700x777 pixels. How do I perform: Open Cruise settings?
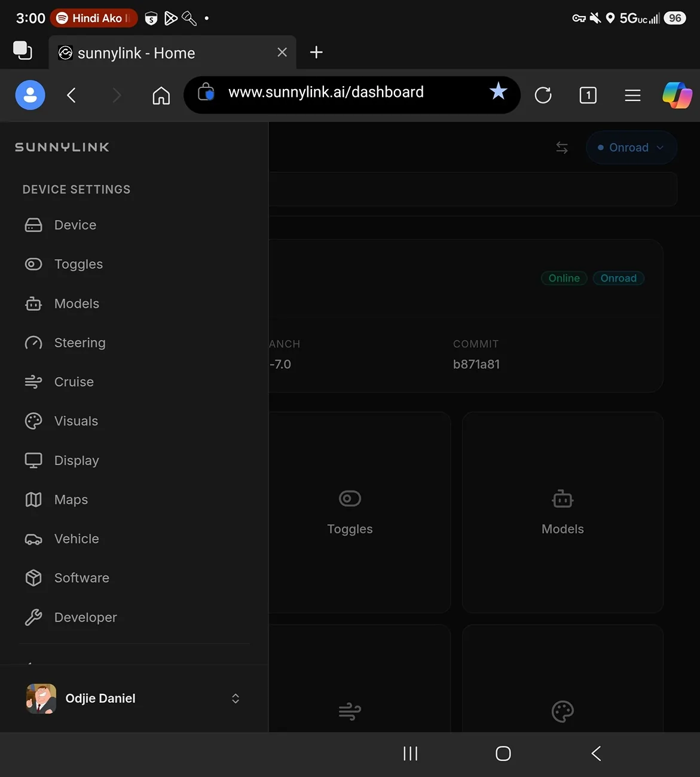tap(134, 382)
